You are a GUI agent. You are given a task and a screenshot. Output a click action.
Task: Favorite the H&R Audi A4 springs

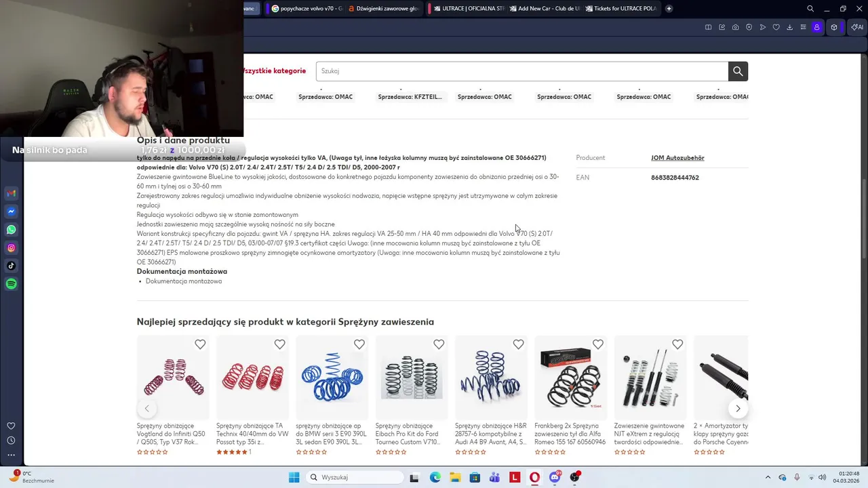518,344
